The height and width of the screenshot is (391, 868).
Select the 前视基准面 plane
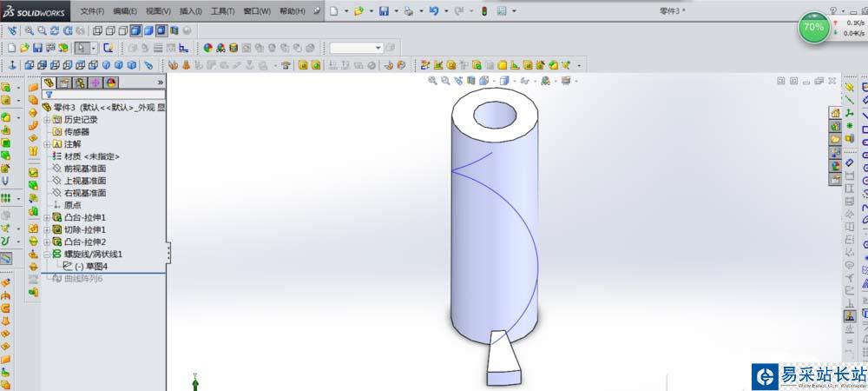click(x=85, y=169)
